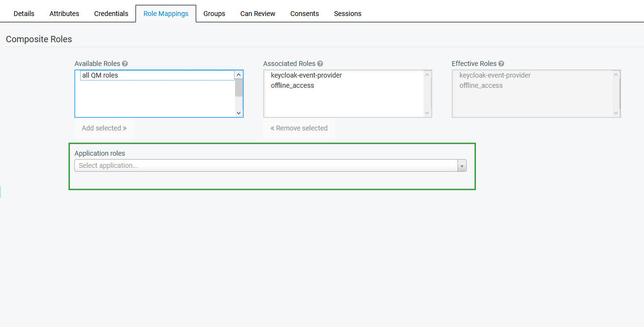Switch to the Can Review tab
The width and height of the screenshot is (644, 327).
tap(257, 14)
